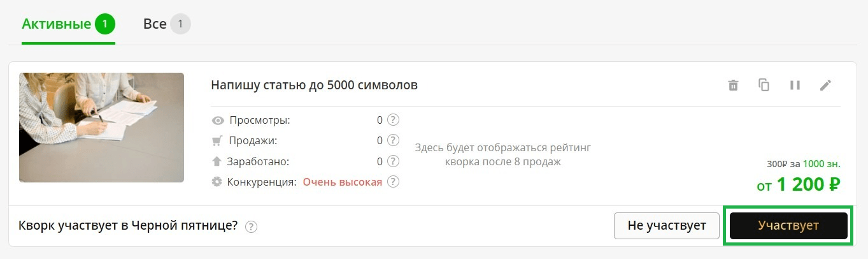Switch to the Активные tab
868x259 pixels.
point(68,25)
